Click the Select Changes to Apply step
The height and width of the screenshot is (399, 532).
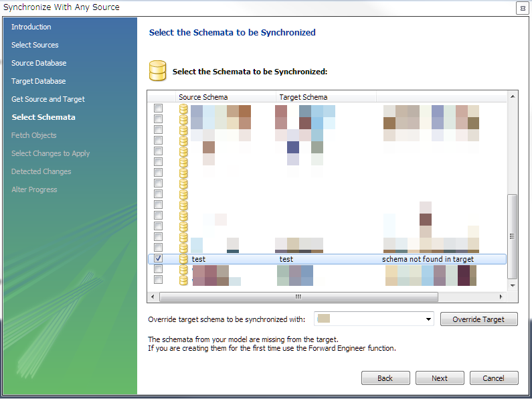[x=50, y=153]
